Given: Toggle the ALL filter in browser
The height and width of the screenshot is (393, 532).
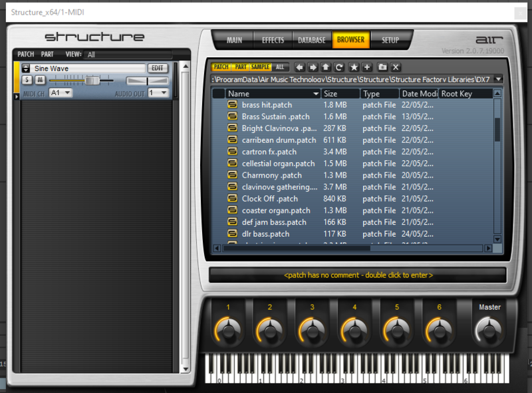Looking at the screenshot, I should [280, 67].
